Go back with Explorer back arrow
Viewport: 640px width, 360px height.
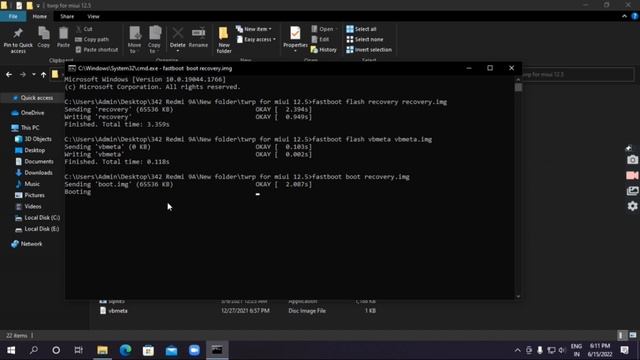pos(9,75)
